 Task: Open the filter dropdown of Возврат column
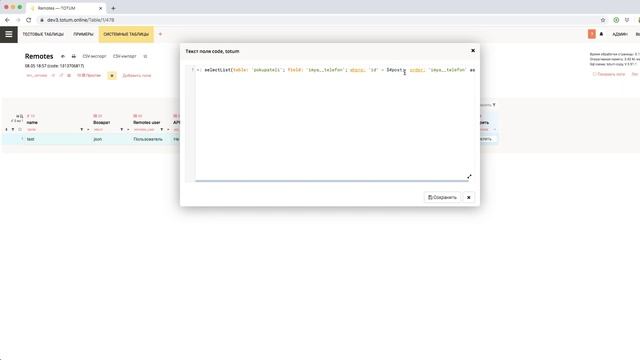click(x=122, y=130)
